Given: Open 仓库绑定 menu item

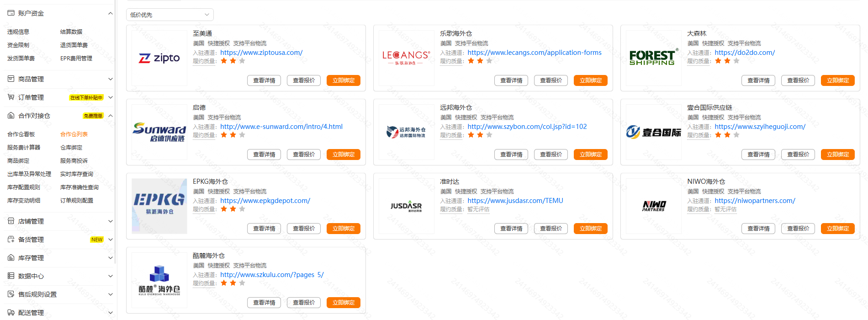Looking at the screenshot, I should point(71,147).
